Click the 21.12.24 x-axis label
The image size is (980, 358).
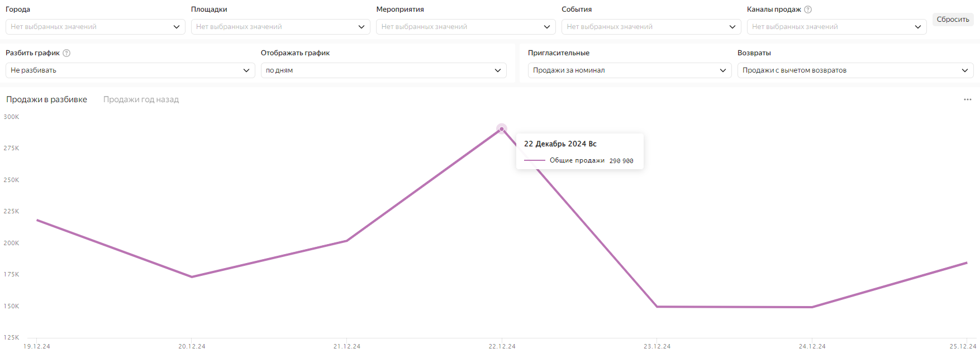[347, 346]
